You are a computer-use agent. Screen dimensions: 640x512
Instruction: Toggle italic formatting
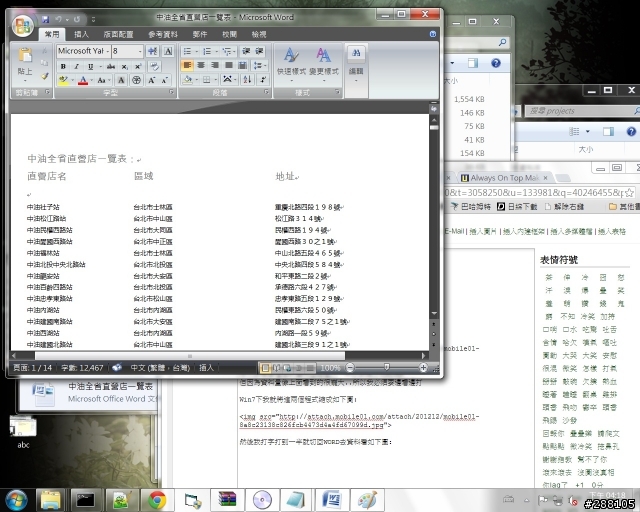pos(76,66)
